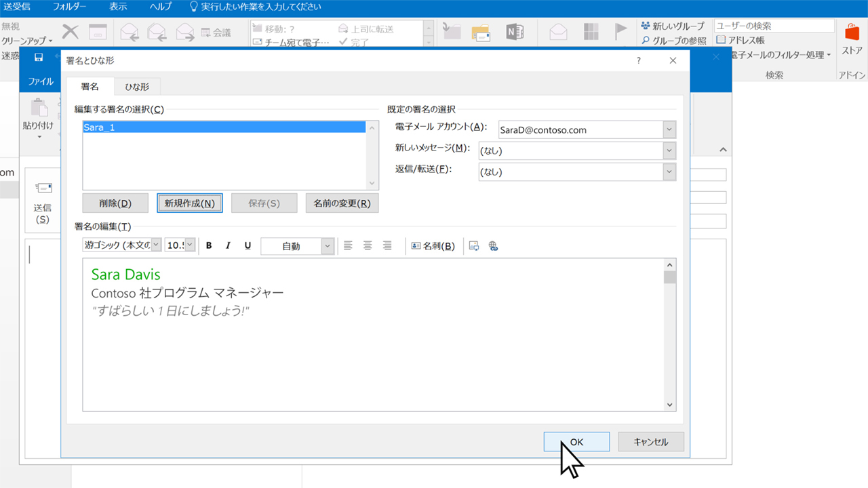
Task: Click the save icon in message window
Action: [x=39, y=58]
